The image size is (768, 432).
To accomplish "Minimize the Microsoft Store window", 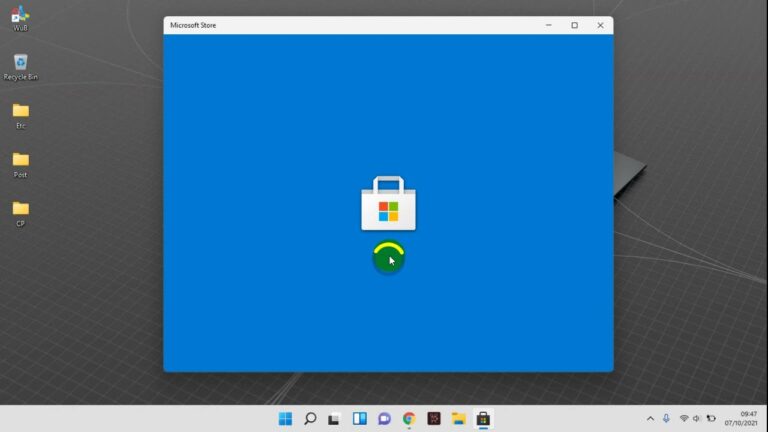I will [549, 25].
